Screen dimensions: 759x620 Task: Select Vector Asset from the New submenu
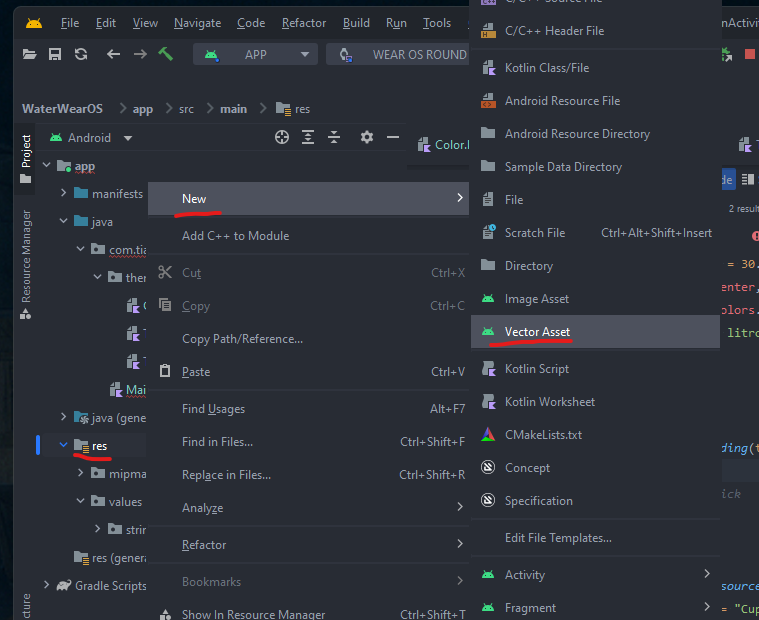537,331
